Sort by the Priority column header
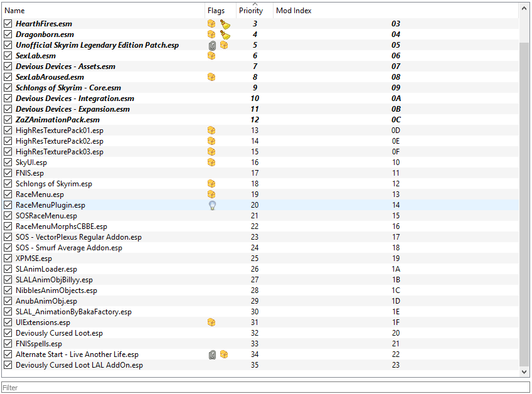532x394 pixels. tap(255, 11)
